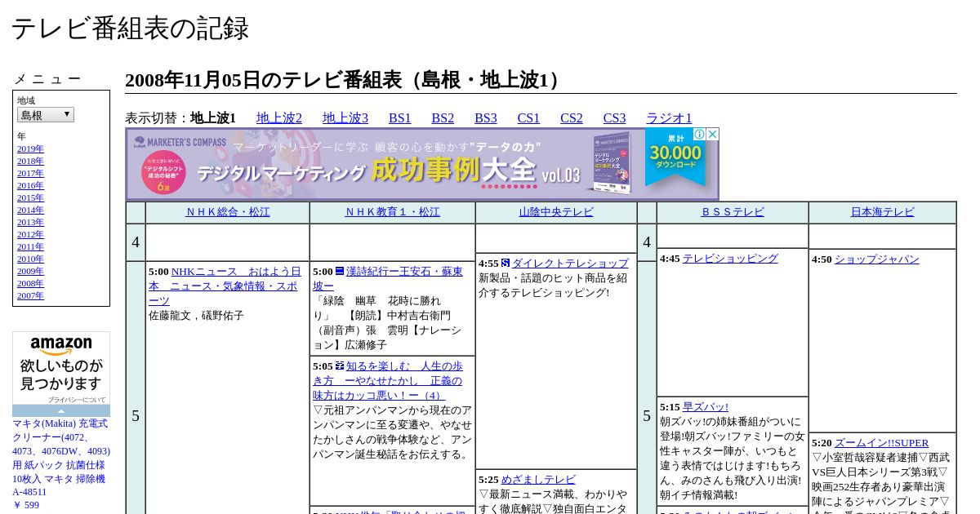Open the ズームイン!!SUPER program link
The width and height of the screenshot is (980, 514).
tap(881, 443)
